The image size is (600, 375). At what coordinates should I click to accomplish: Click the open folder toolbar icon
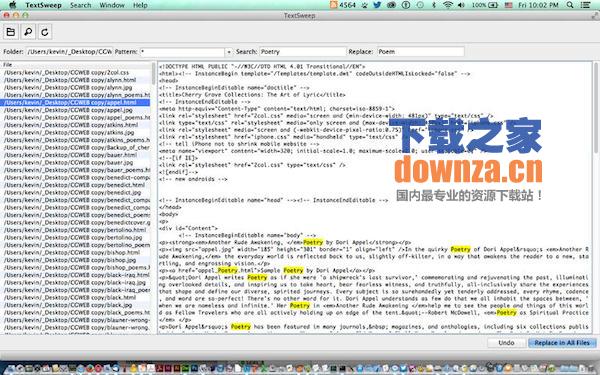pos(11,32)
